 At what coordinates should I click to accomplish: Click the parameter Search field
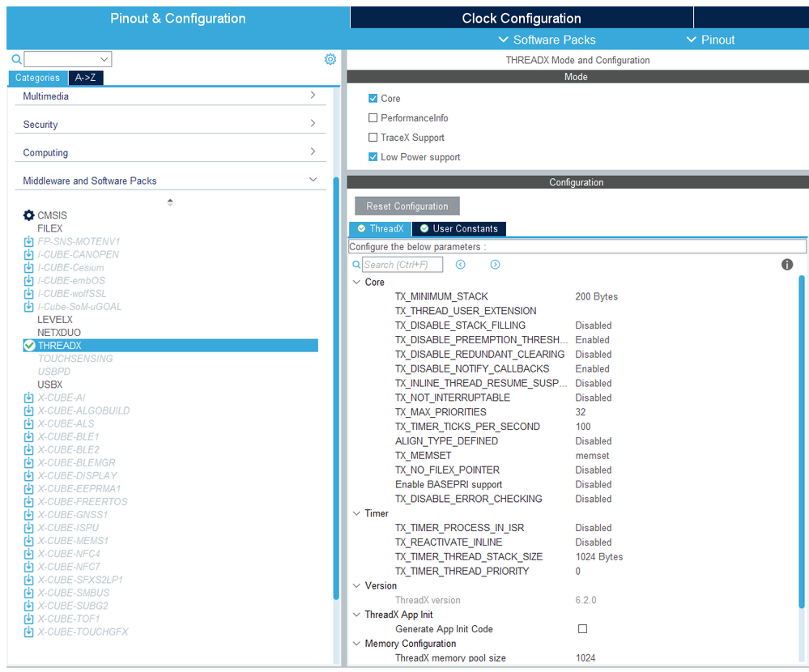(402, 265)
